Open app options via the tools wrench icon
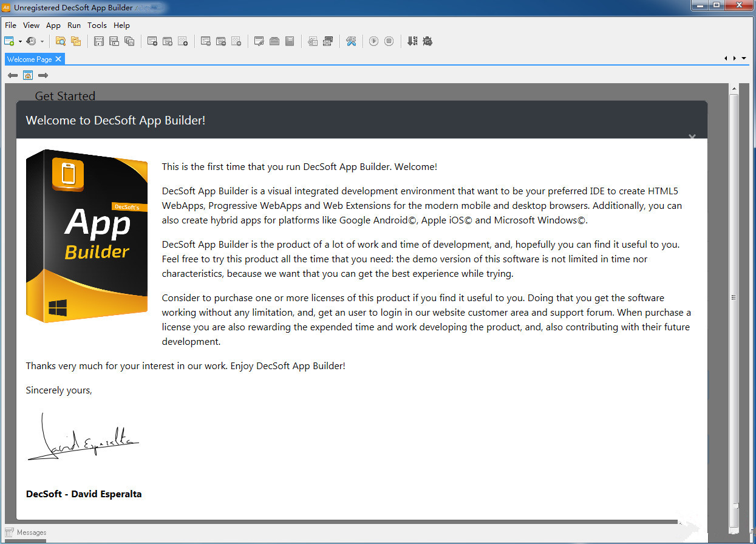Image resolution: width=756 pixels, height=544 pixels. [x=352, y=41]
